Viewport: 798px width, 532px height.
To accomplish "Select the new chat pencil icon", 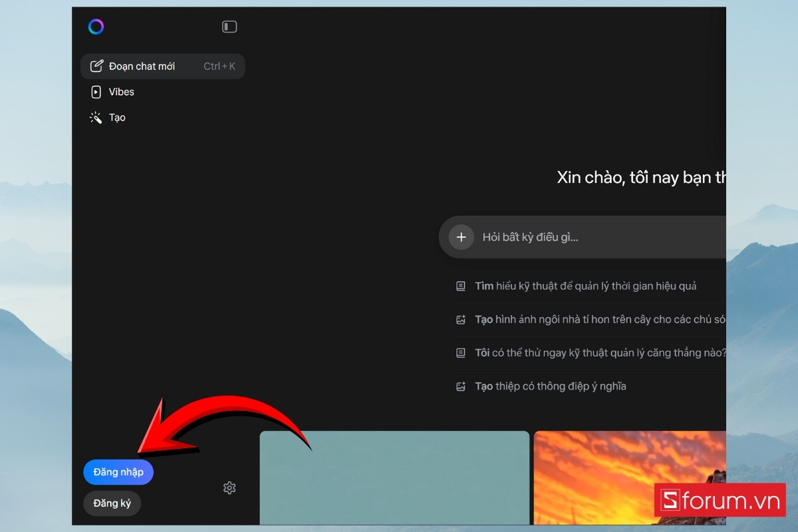I will 97,66.
